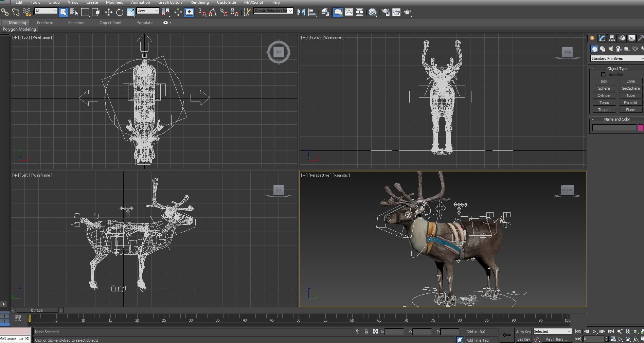The image size is (644, 343).
Task: Collapse the Name and Color rollout
Action: (617, 119)
